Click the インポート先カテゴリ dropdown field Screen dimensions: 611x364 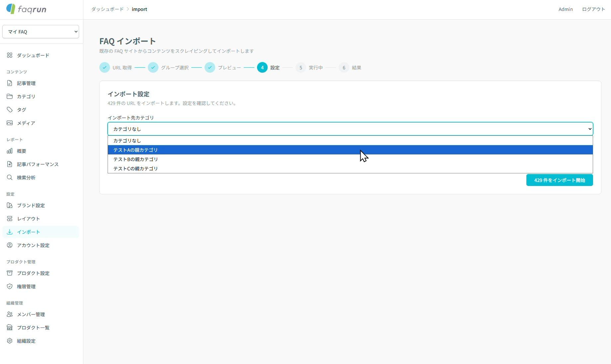(350, 129)
